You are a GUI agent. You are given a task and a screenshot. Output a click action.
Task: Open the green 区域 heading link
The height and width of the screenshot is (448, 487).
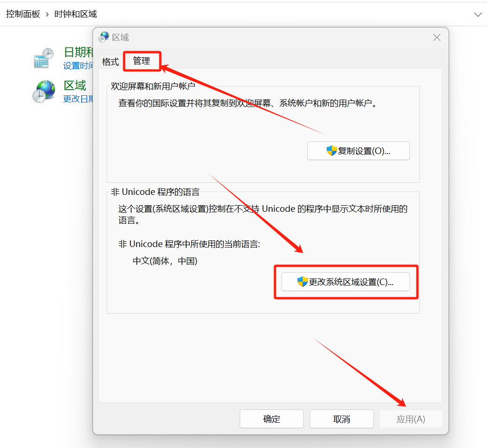click(x=75, y=85)
